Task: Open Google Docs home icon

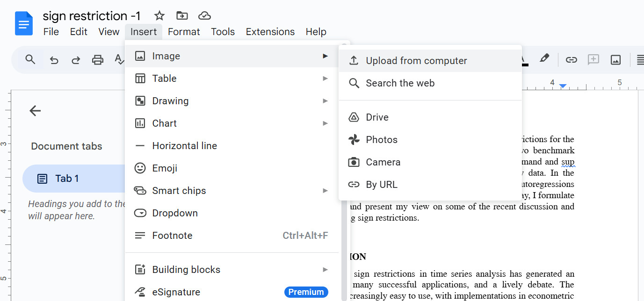Action: pyautogui.click(x=23, y=23)
